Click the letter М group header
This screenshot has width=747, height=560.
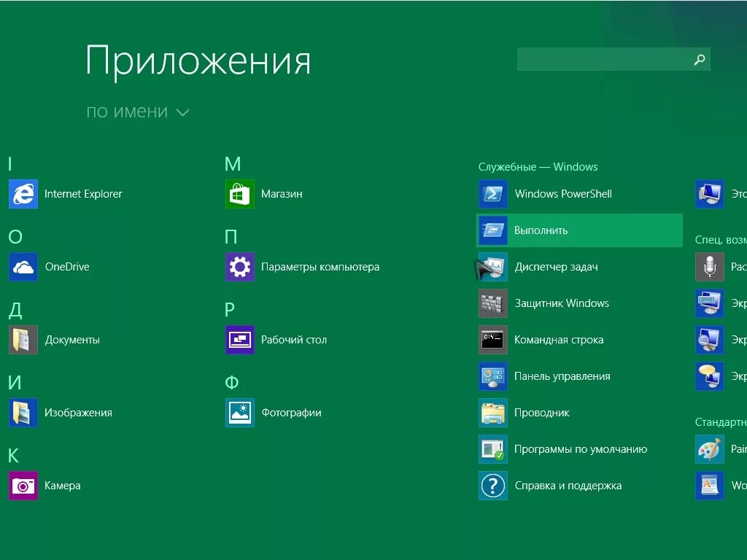pos(233,164)
